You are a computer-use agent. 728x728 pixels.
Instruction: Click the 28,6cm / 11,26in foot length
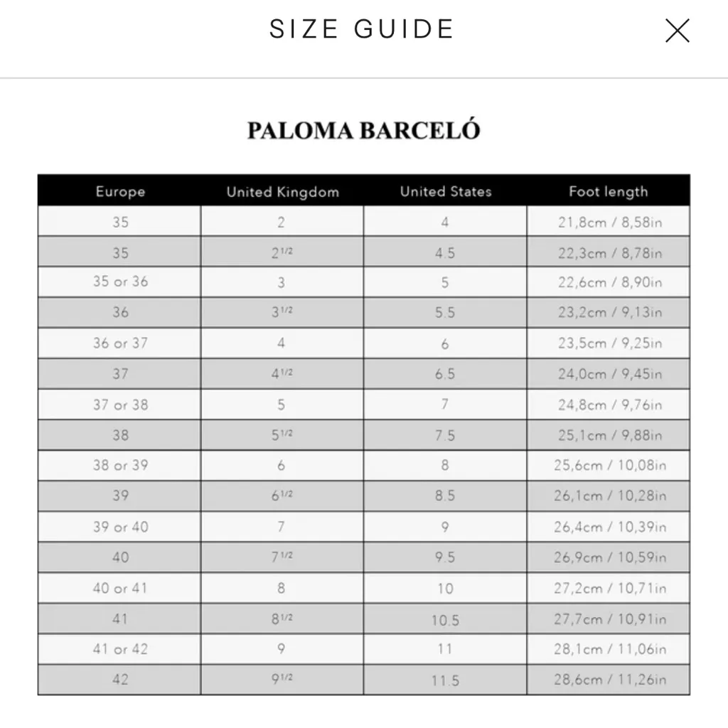pos(609,680)
